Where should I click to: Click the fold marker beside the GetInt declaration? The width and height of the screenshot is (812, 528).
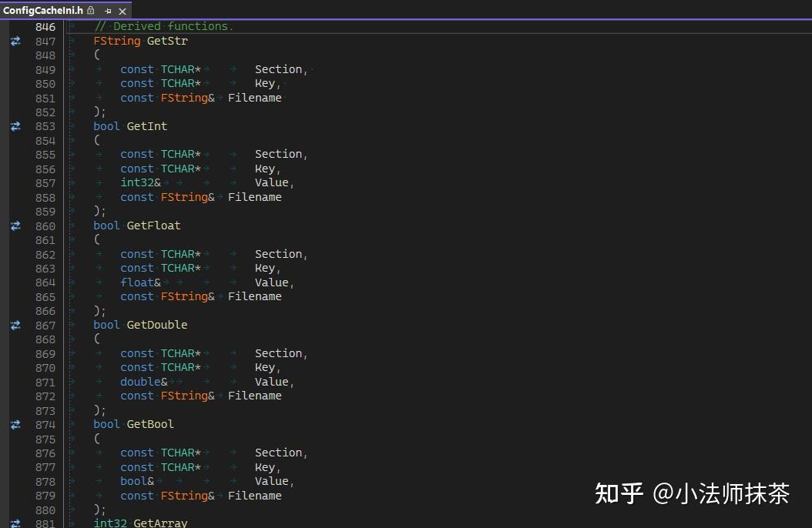point(70,126)
